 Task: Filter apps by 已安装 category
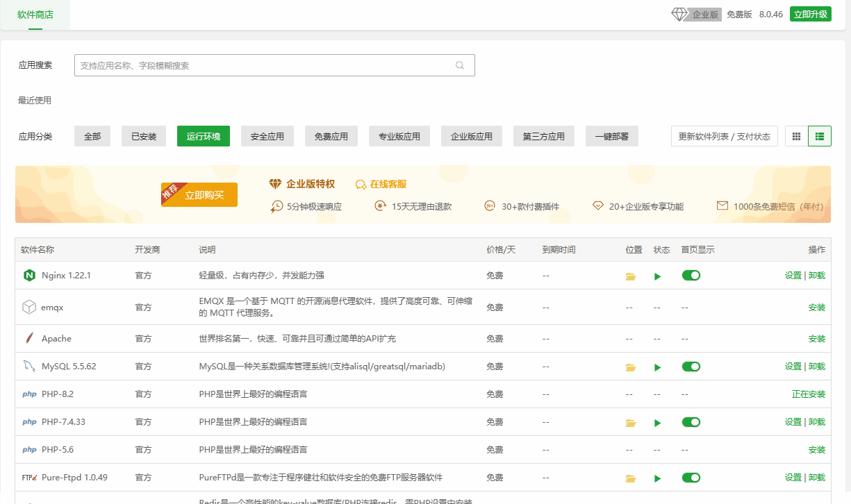144,137
